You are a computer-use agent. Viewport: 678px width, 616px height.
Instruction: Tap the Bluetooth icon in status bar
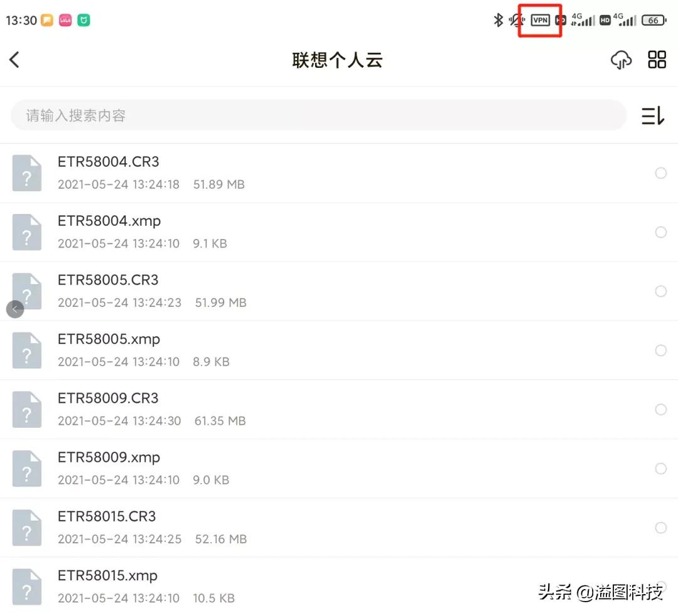pos(497,19)
